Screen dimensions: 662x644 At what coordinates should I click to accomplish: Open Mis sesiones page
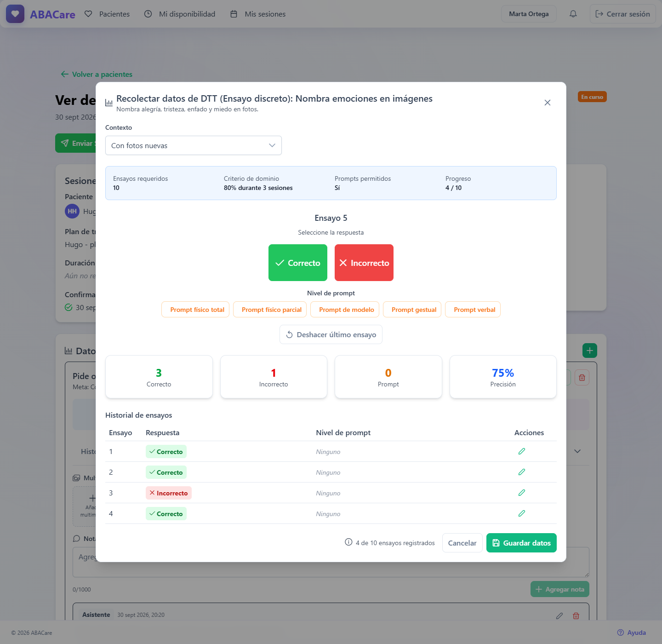258,14
